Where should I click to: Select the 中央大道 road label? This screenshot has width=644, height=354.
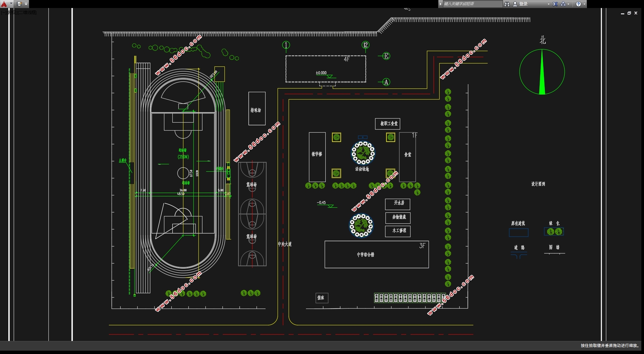pos(285,244)
